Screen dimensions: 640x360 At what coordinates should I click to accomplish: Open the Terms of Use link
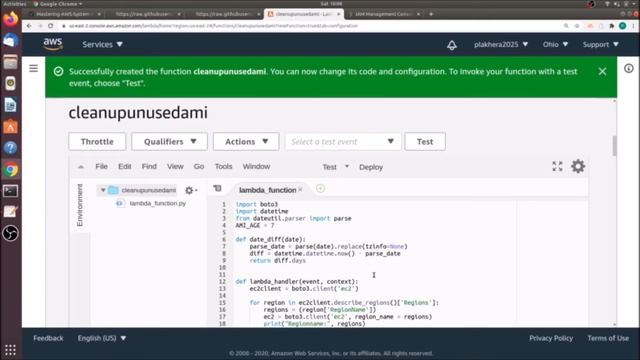point(608,338)
